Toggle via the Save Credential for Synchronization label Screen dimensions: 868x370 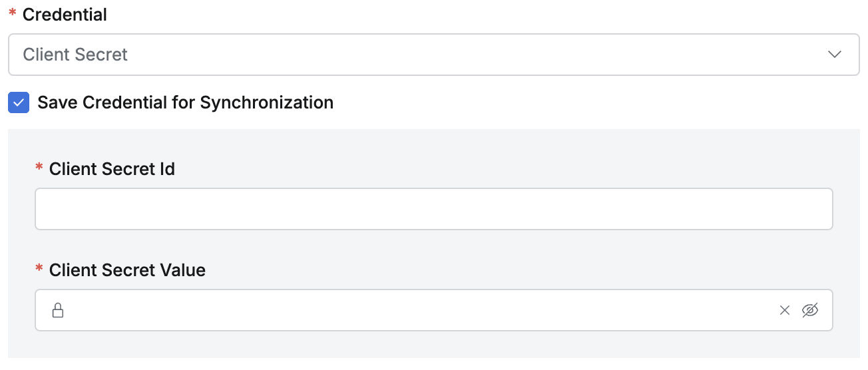tap(185, 103)
